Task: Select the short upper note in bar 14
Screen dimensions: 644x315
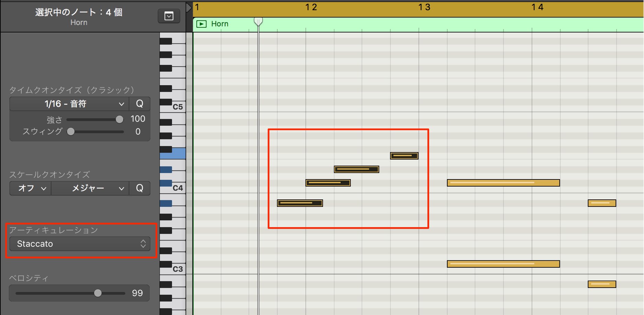Action: tap(602, 203)
